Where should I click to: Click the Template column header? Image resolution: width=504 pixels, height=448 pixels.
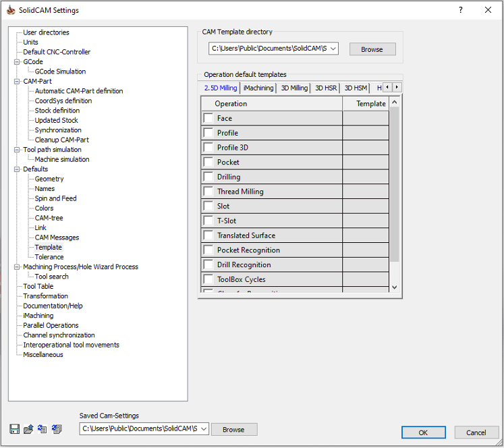tap(366, 103)
